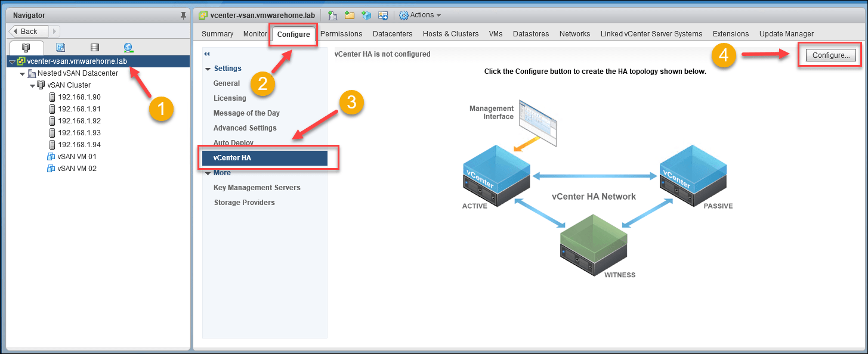The image size is (868, 354).
Task: Switch to the Extensions tab
Action: tap(731, 34)
